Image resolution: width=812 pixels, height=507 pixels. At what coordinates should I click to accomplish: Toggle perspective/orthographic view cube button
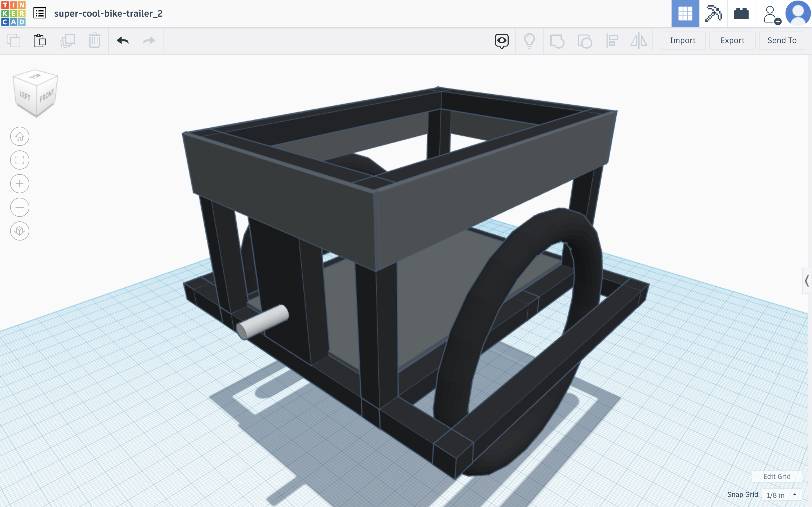click(20, 231)
